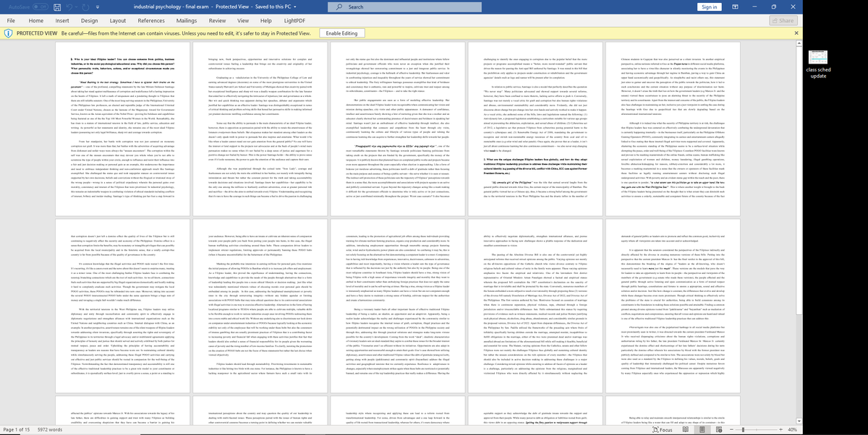Click inside the Search box

point(405,7)
